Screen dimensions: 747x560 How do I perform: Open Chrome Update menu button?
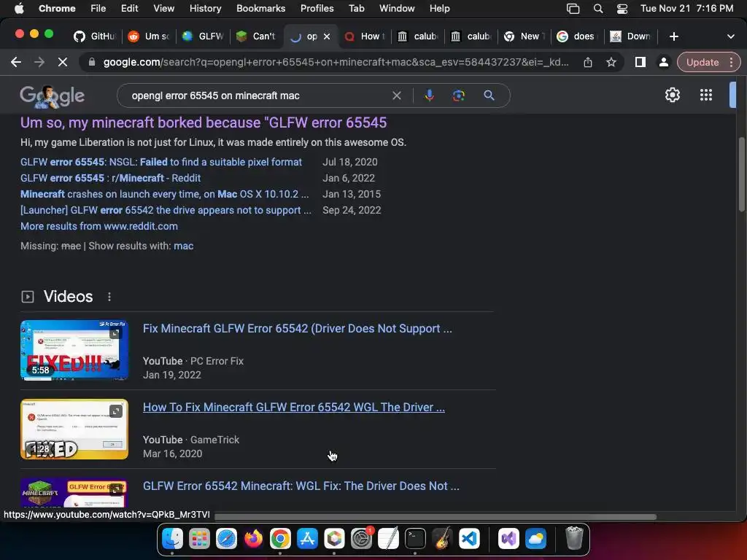point(709,62)
